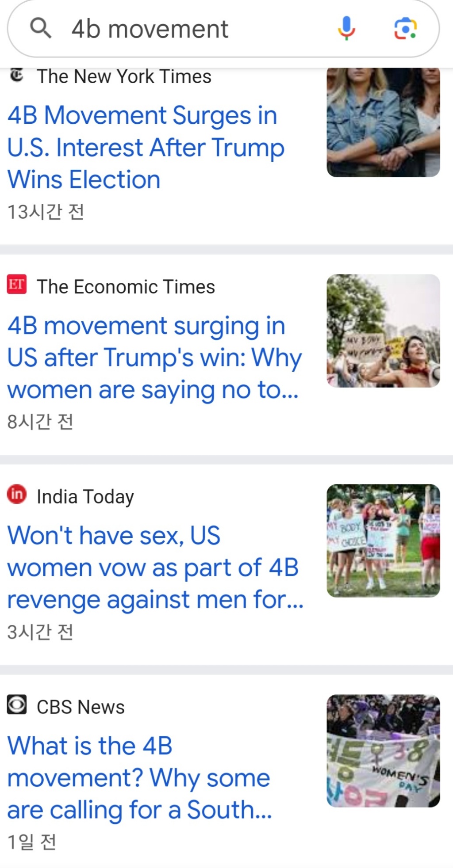Open India Today's 4B revenge article

point(155,567)
